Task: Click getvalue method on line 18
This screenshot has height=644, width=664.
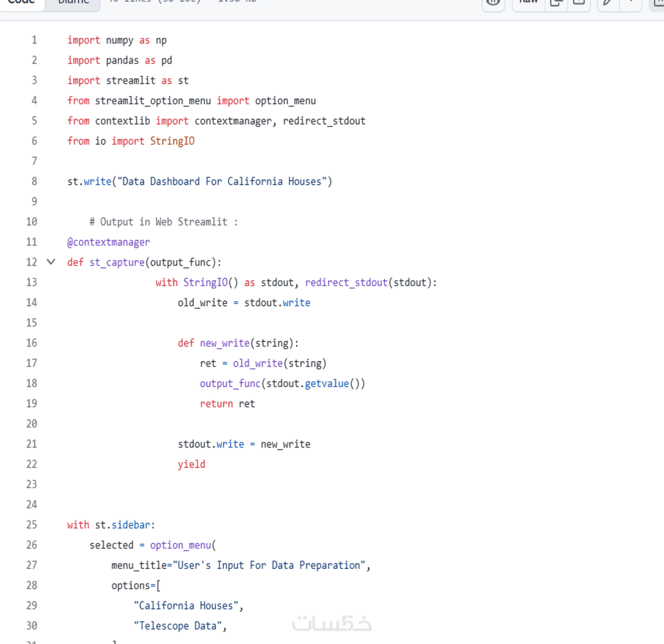Action: [327, 384]
